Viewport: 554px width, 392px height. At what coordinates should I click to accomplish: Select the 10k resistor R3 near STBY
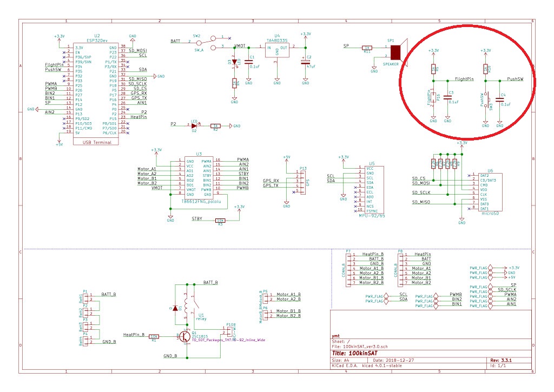click(220, 220)
